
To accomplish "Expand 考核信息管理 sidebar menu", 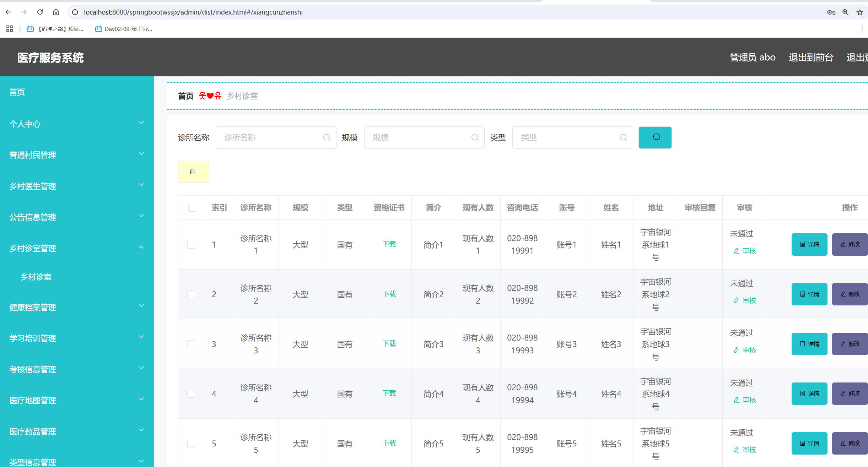I will coord(77,369).
